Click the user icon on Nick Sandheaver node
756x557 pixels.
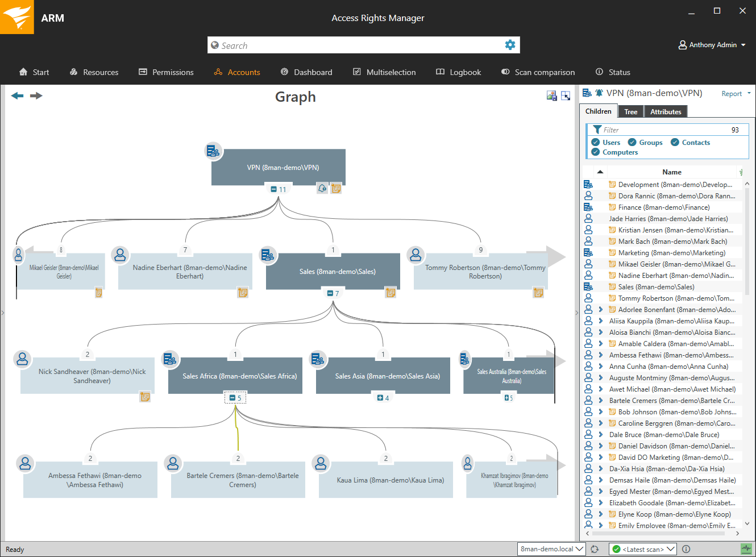pyautogui.click(x=22, y=359)
